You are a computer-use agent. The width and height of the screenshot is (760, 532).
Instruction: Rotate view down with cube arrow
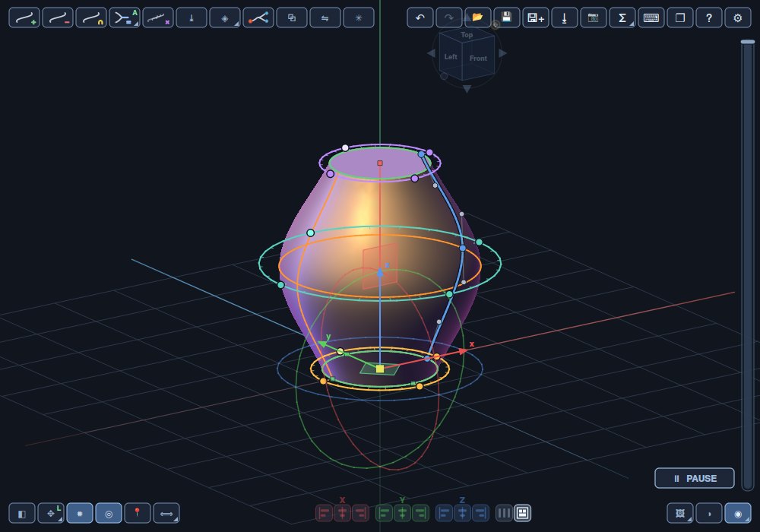point(467,89)
